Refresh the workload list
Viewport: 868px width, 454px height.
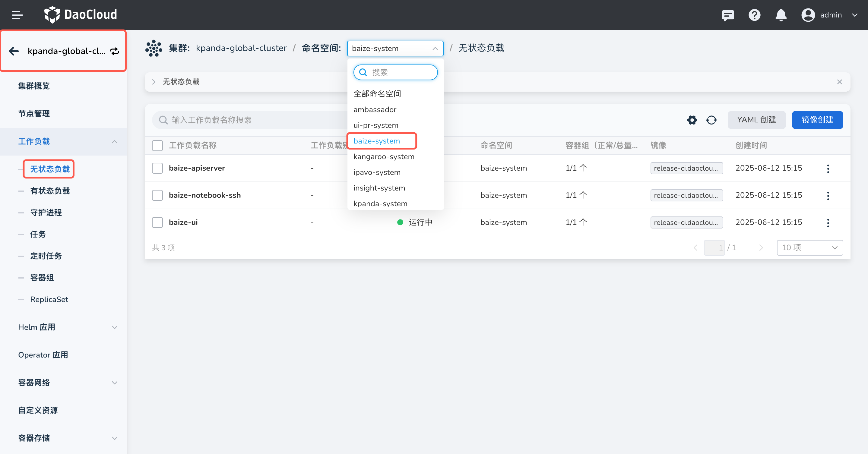[711, 120]
